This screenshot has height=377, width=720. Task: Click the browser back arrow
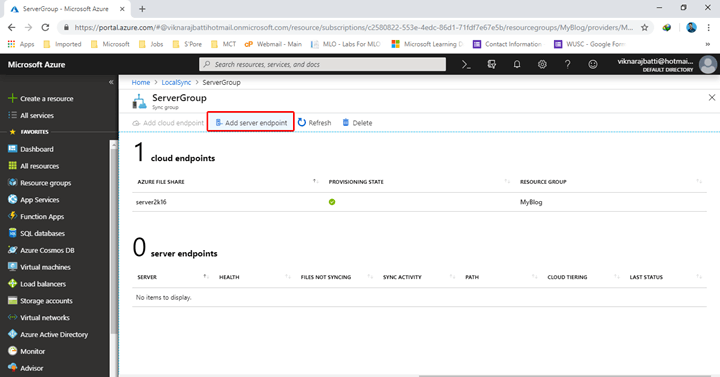click(x=12, y=28)
